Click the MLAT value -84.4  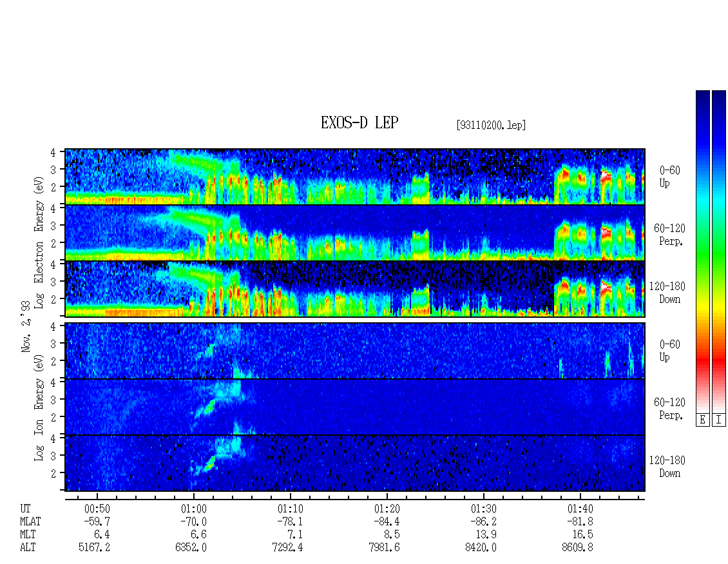click(387, 521)
